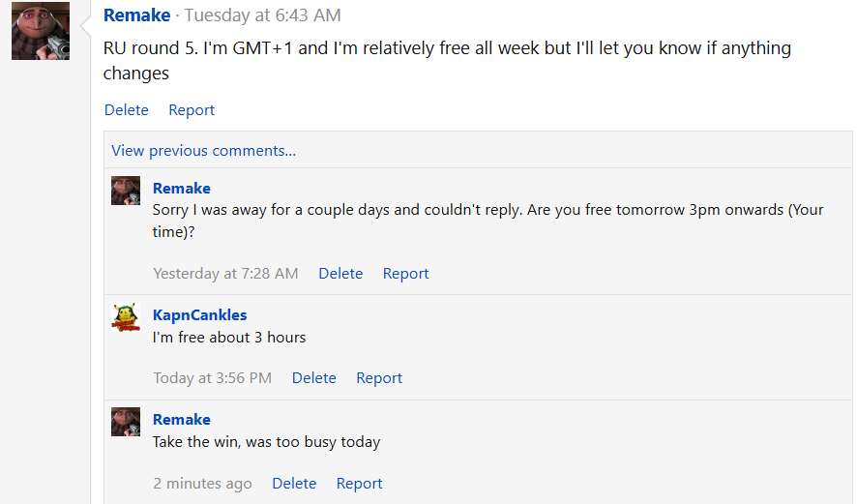Viewport: 857px width, 504px height.
Task: Report the 'Sorry I was away' comment
Action: (x=405, y=274)
